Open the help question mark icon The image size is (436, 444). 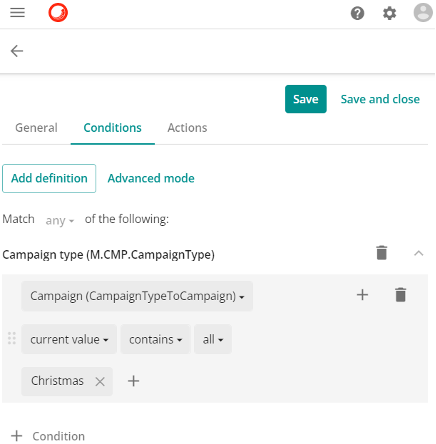click(x=357, y=13)
